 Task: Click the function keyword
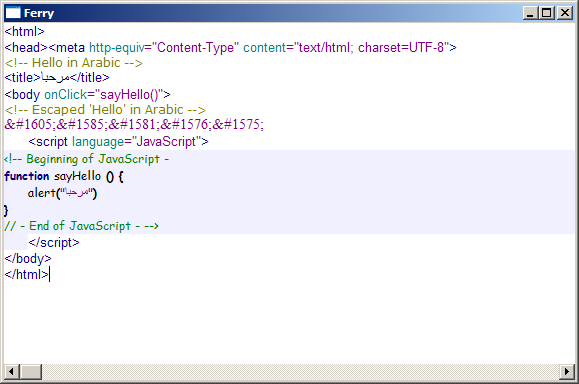point(27,176)
